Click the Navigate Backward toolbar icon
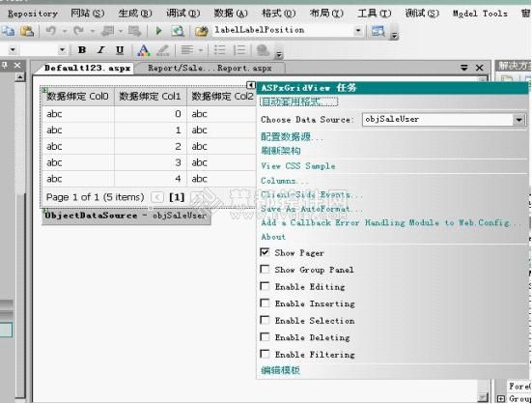This screenshot has width=532, height=404. 107,31
